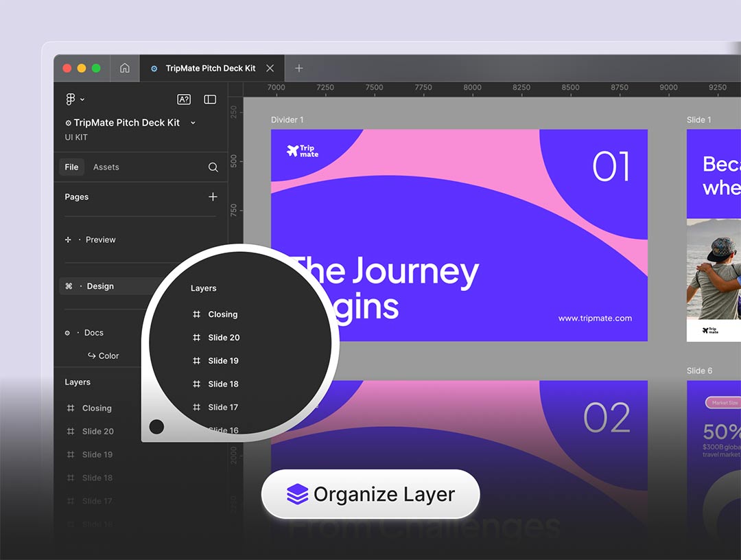Select Slide 19 frame icon in magnified list
Image resolution: width=741 pixels, height=560 pixels.
pyautogui.click(x=196, y=361)
